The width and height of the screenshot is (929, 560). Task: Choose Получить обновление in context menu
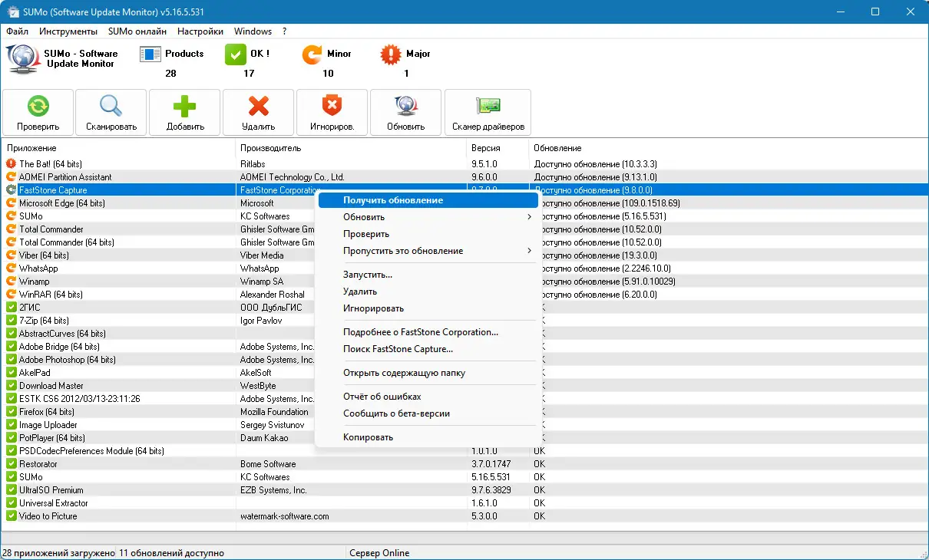428,200
